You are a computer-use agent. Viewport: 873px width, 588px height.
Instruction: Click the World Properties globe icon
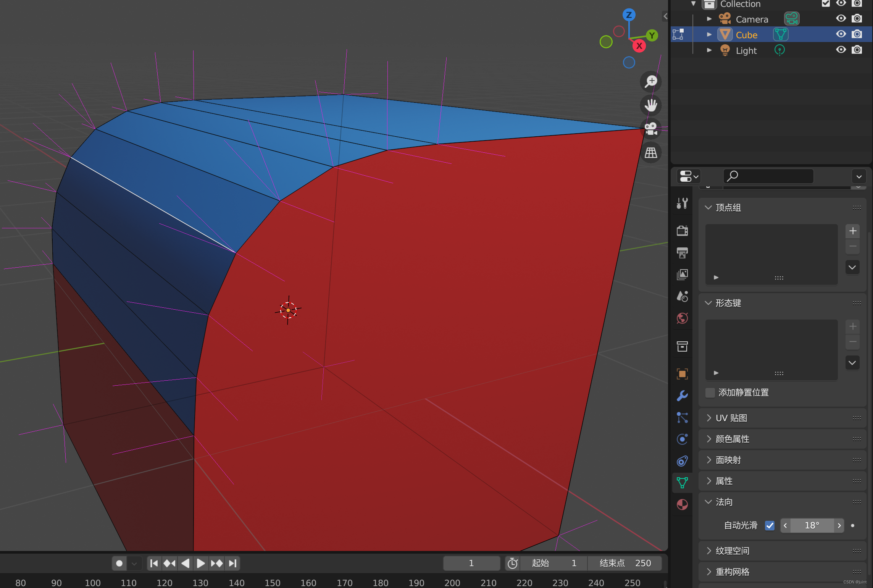pos(682,318)
